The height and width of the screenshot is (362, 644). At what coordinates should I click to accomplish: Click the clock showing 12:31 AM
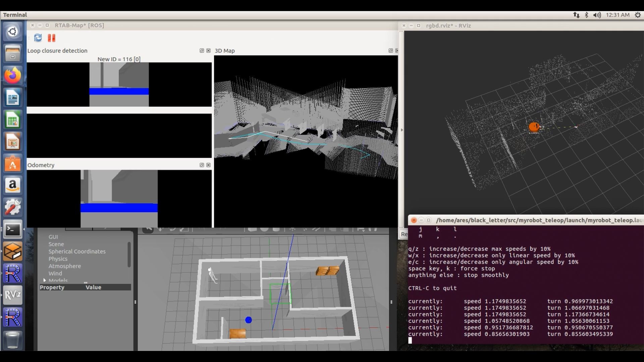(618, 15)
